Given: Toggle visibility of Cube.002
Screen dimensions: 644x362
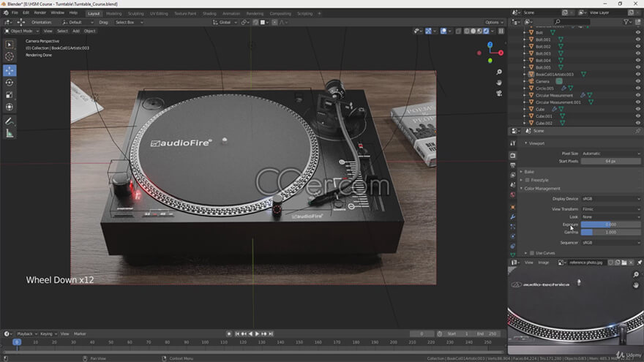Looking at the screenshot, I should click(x=638, y=123).
